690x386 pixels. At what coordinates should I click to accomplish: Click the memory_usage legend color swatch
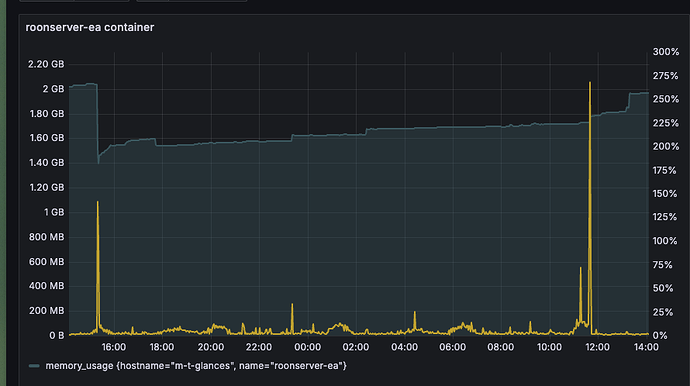(34, 366)
